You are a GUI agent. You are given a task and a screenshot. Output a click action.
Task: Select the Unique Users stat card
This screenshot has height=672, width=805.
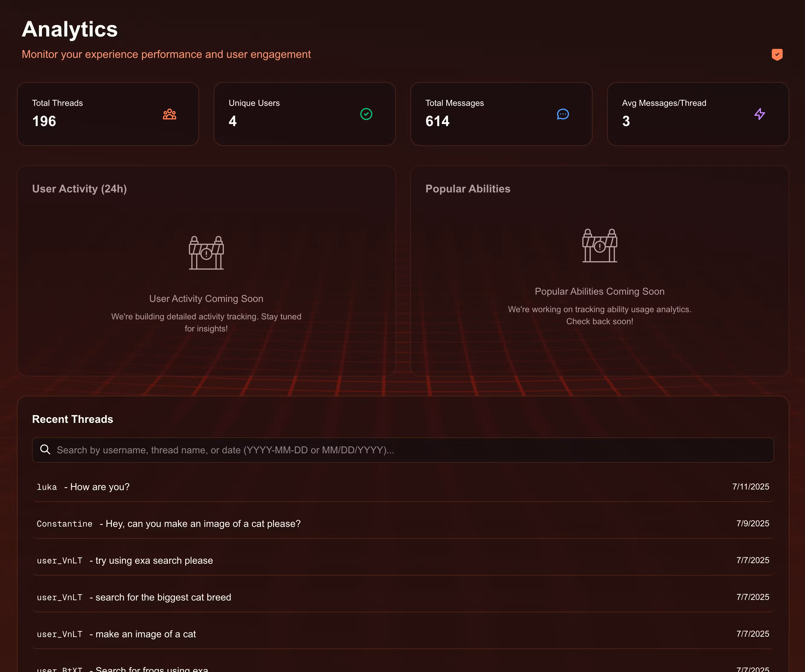coord(304,114)
